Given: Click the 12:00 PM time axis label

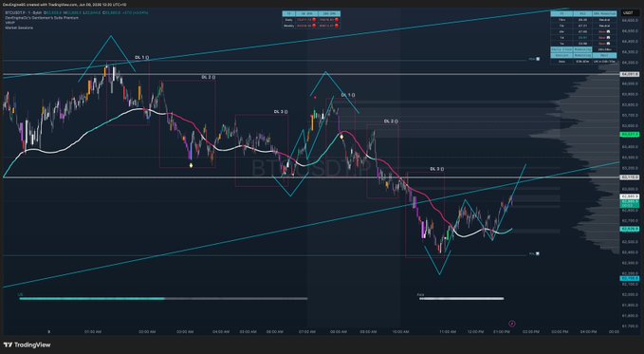Looking at the screenshot, I should (475, 331).
